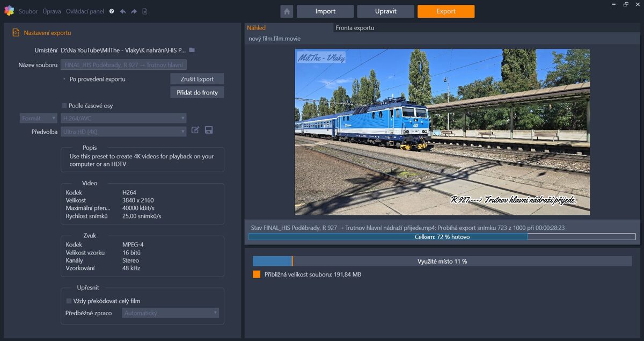
Task: Click the Přidat do fronty button
Action: tap(196, 92)
